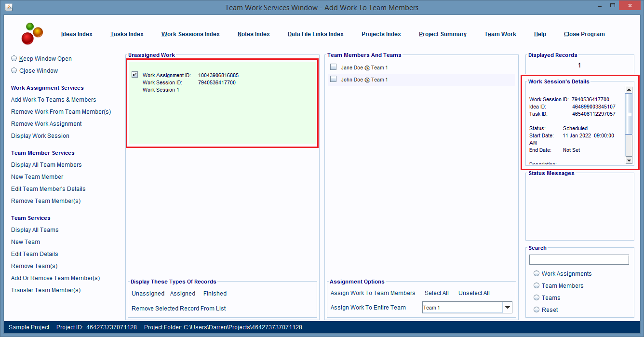
Task: Show Finished records
Action: click(x=215, y=294)
